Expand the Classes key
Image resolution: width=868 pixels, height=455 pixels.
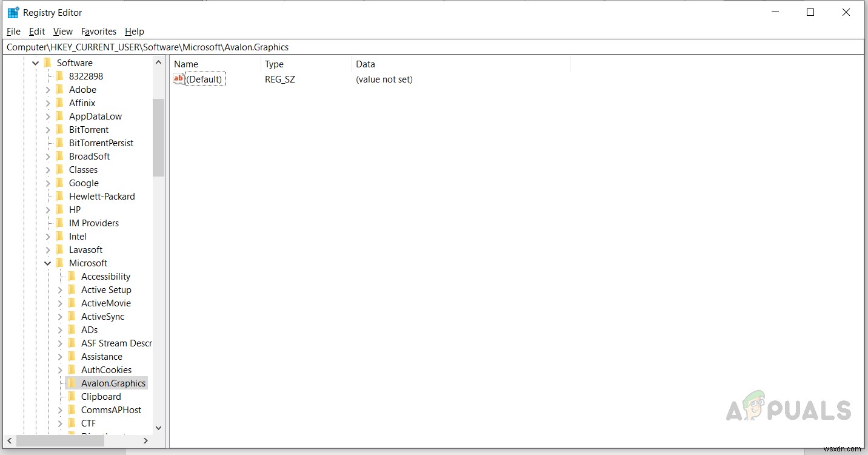pos(48,169)
